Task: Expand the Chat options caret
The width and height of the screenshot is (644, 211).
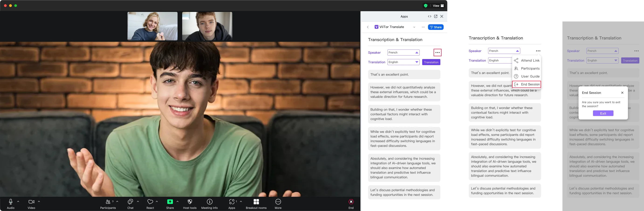Action: pyautogui.click(x=138, y=201)
